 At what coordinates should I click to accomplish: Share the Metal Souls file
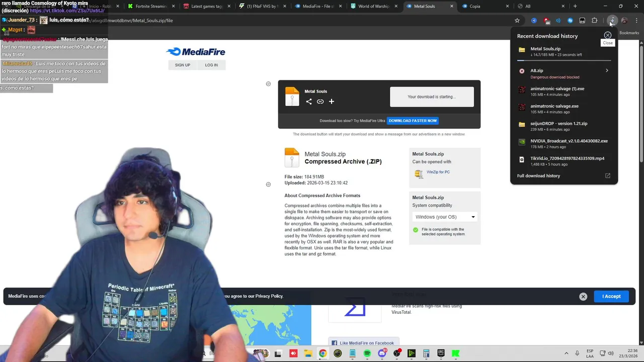[x=309, y=102]
